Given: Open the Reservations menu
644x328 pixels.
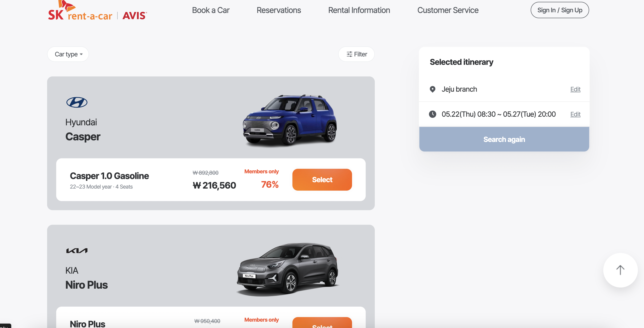Looking at the screenshot, I should [279, 10].
